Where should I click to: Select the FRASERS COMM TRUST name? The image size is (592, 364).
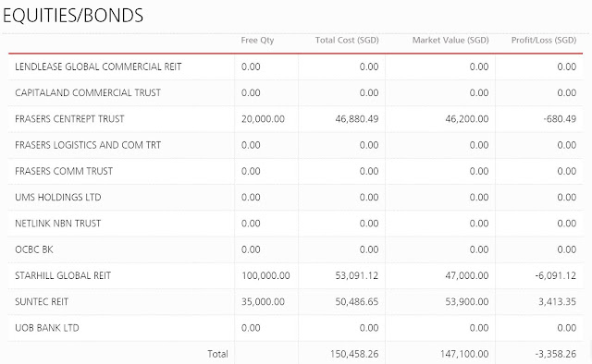64,171
